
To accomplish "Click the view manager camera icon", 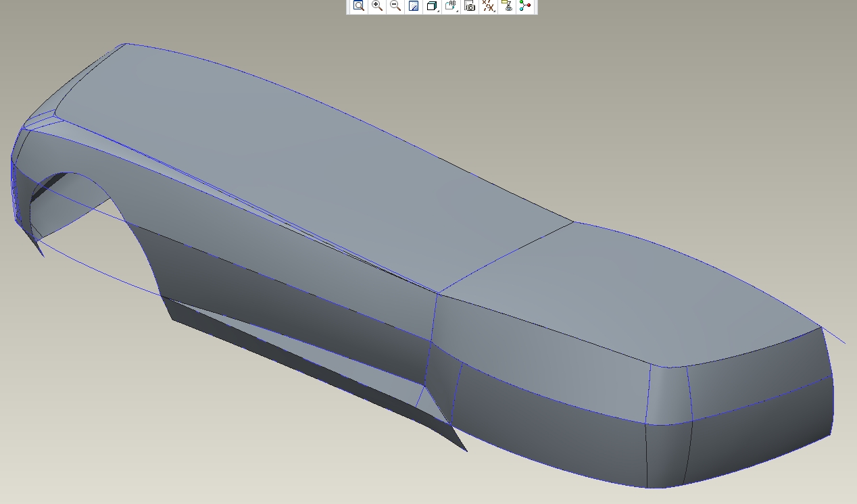I will [x=470, y=6].
